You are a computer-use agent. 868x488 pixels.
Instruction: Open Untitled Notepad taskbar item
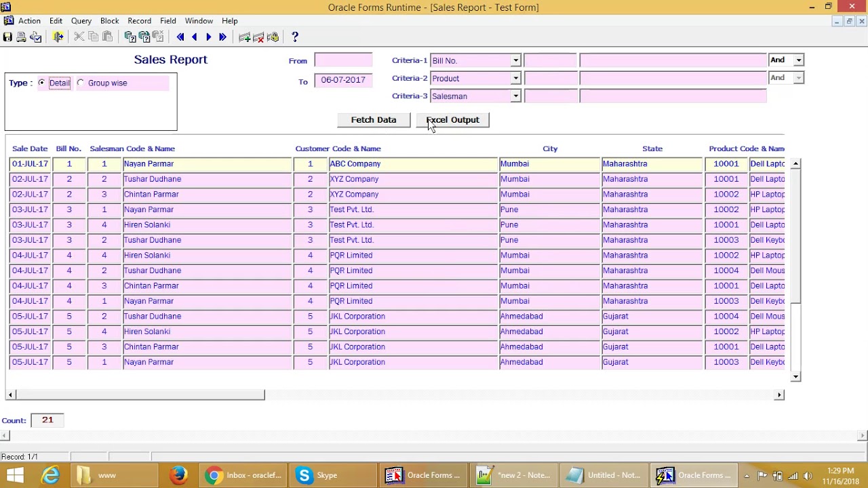(606, 475)
